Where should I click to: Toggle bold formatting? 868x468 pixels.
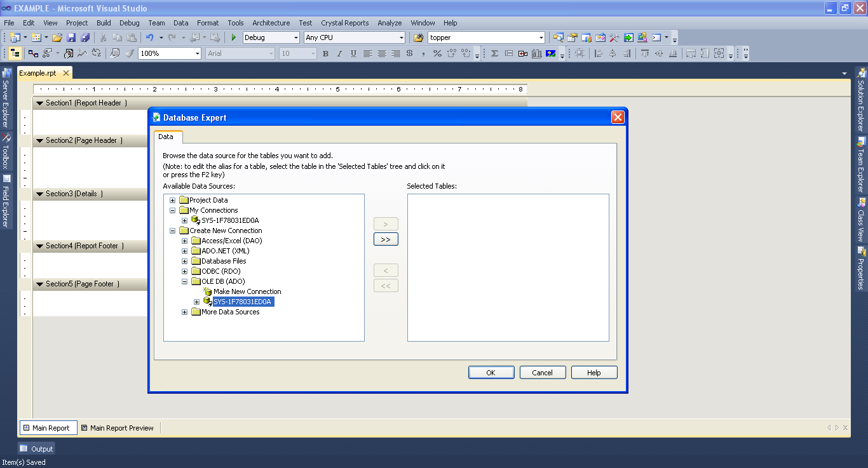point(325,54)
